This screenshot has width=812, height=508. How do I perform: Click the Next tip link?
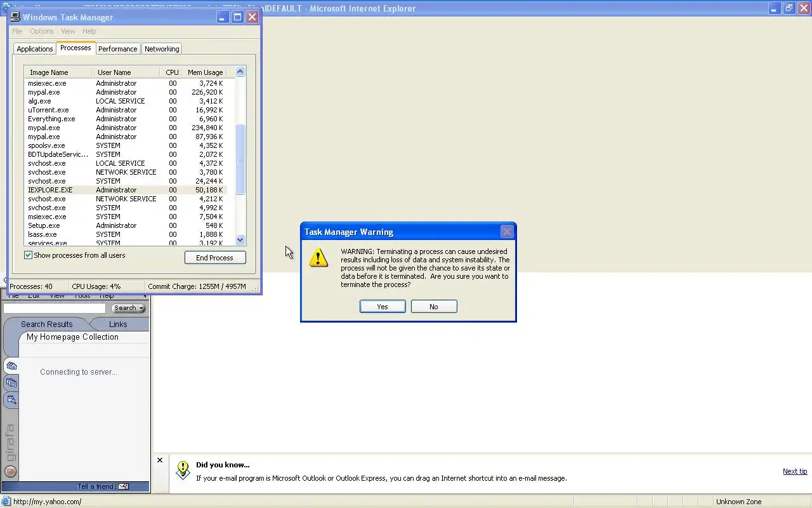pyautogui.click(x=795, y=471)
